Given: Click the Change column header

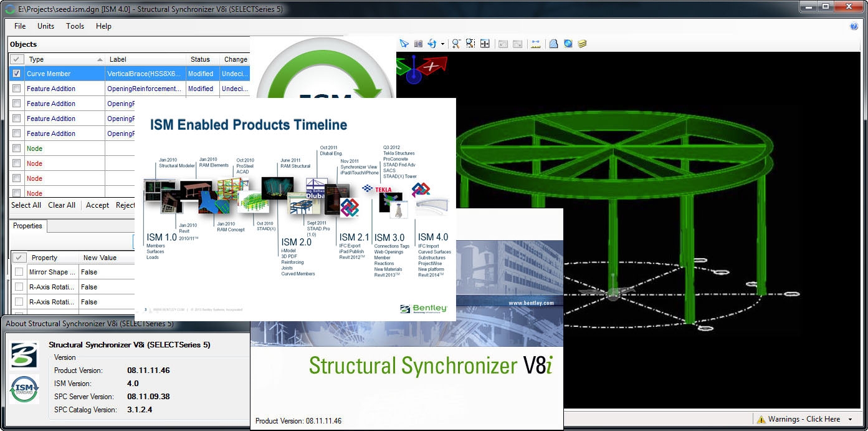Looking at the screenshot, I should pyautogui.click(x=235, y=59).
